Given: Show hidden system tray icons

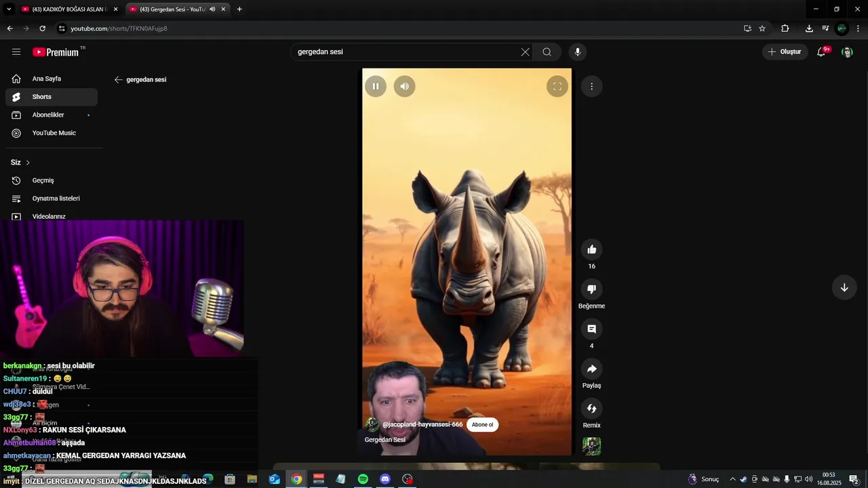Looking at the screenshot, I should [x=732, y=479].
